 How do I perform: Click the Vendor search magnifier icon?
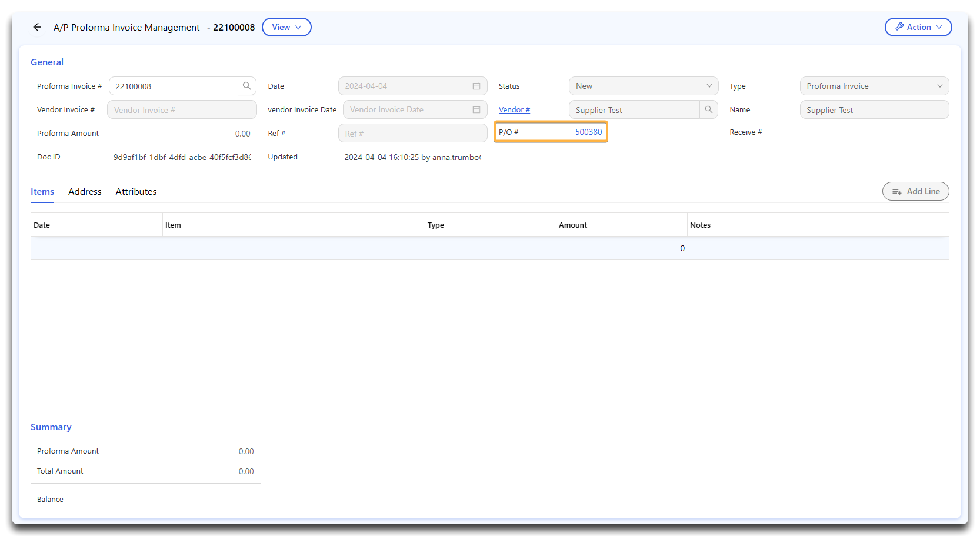pyautogui.click(x=708, y=109)
